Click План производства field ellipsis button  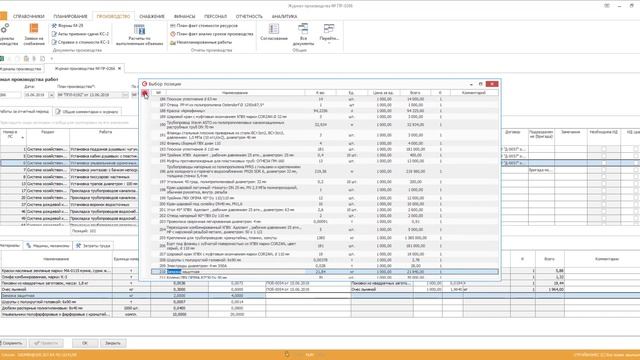[x=125, y=95]
